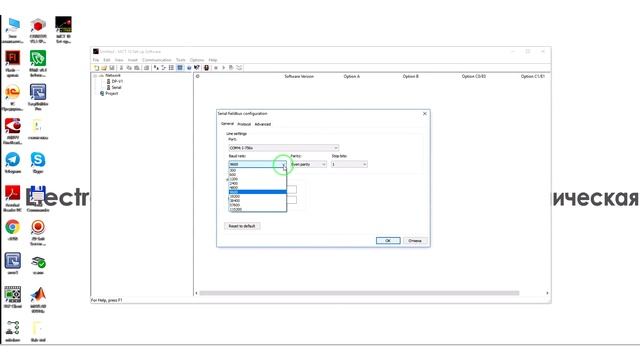
Task: Click the Copy toolbar icon
Action: pos(129,68)
